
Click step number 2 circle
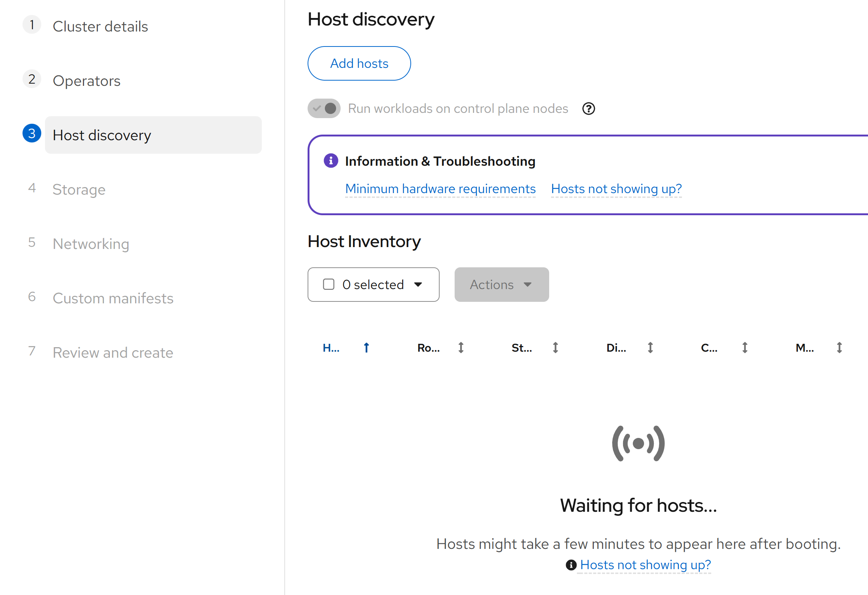pos(32,79)
